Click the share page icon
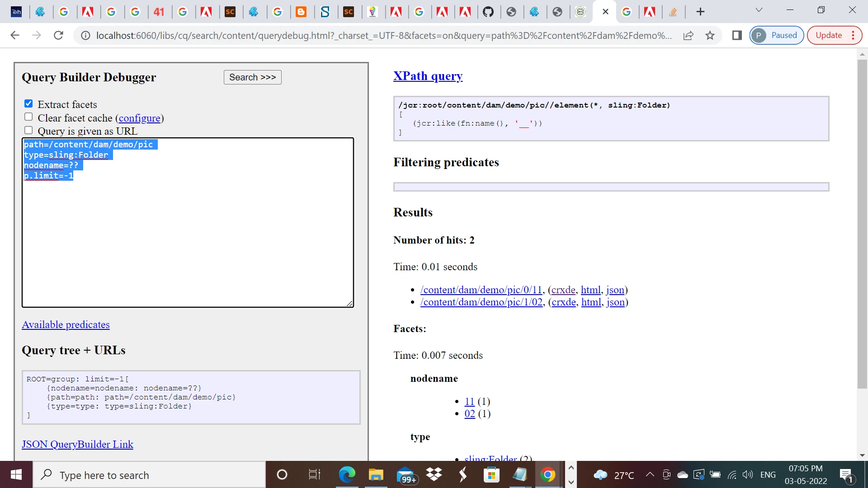 point(688,35)
